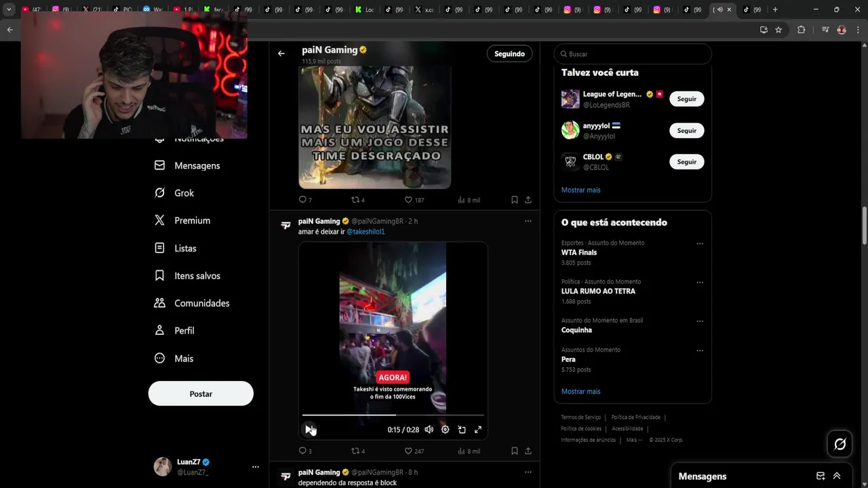Image resolution: width=868 pixels, height=488 pixels.
Task: Expand the Mensagens drawer
Action: pos(837,476)
